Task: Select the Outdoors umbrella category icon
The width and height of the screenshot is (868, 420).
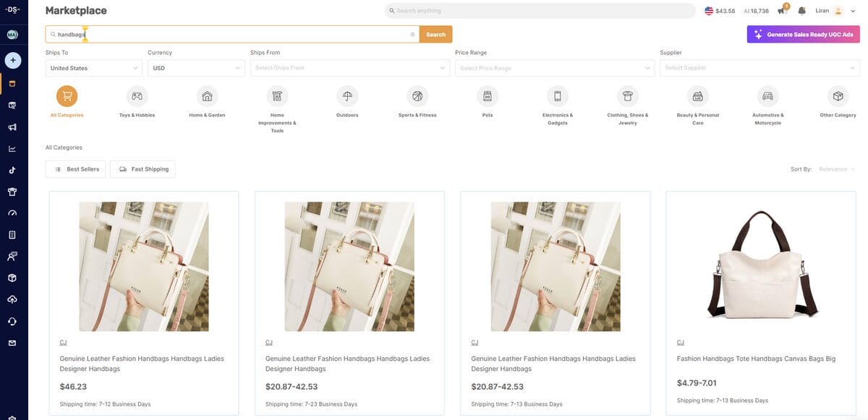Action: (347, 96)
